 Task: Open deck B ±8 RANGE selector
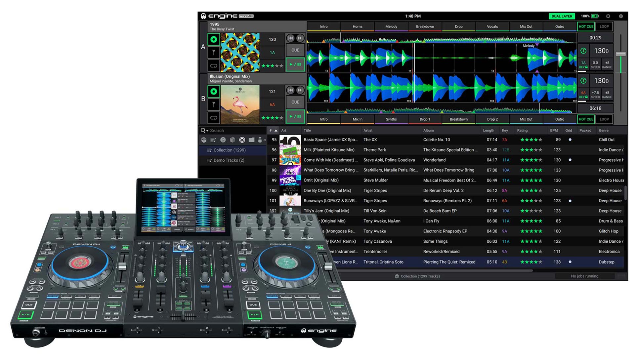click(x=607, y=95)
